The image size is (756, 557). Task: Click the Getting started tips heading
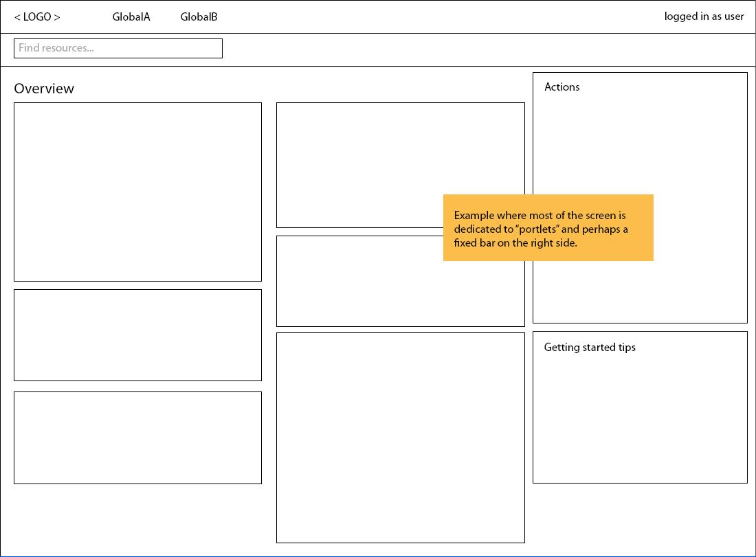(590, 348)
